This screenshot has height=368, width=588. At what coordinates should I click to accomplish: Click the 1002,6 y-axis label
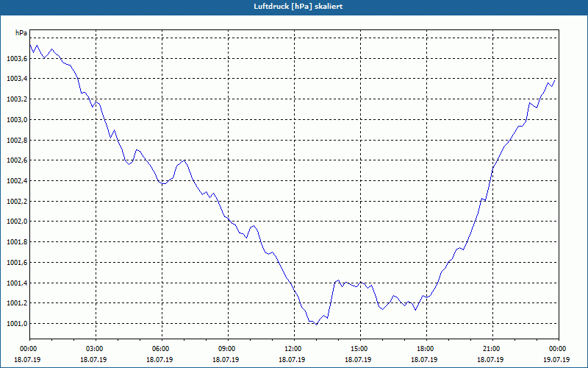click(17, 160)
